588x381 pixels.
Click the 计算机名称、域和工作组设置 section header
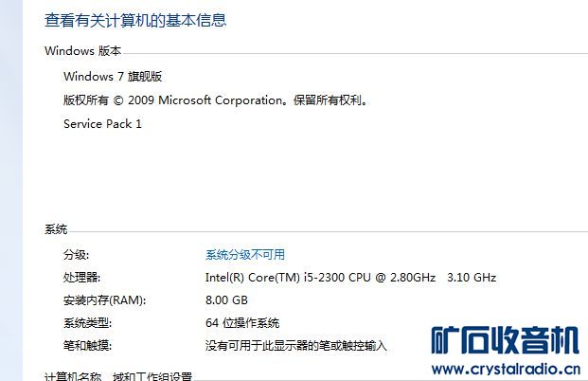coord(118,376)
